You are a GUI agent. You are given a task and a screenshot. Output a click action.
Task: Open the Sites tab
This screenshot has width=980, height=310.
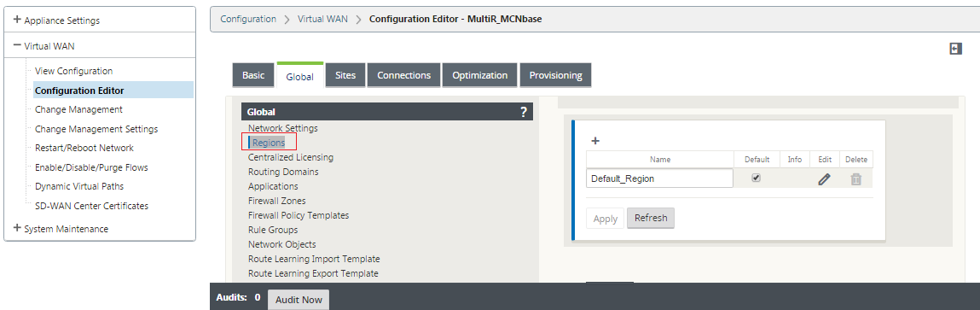345,75
